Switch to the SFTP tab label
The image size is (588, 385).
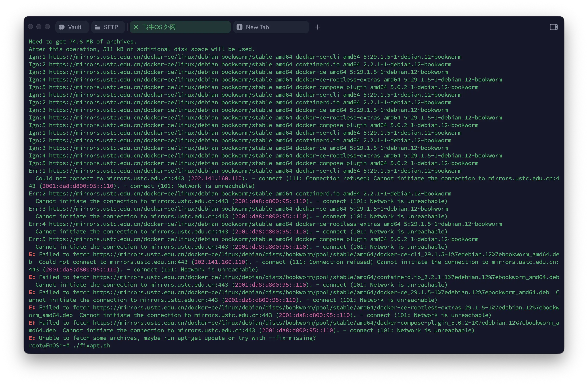coord(111,27)
